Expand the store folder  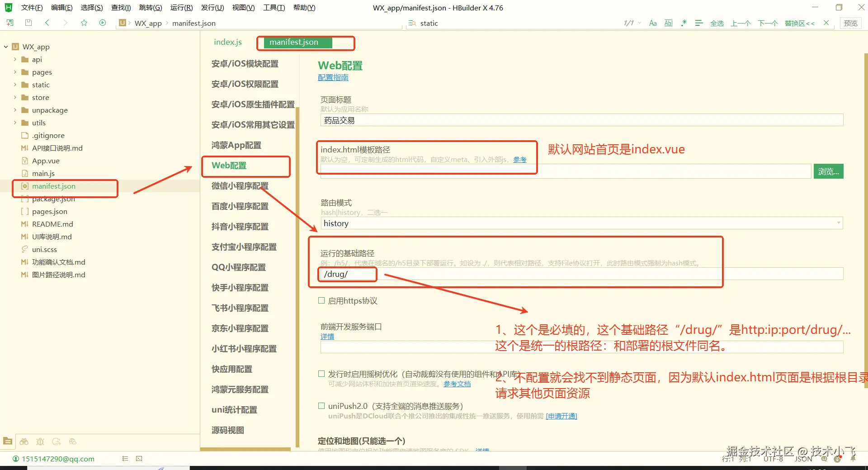[x=15, y=97]
